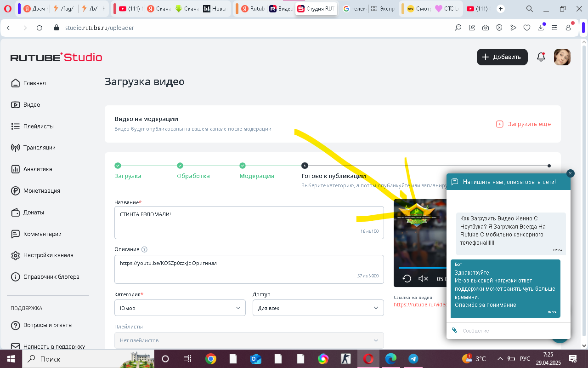The width and height of the screenshot is (588, 368).
Task: Click the Настройки канала gear icon
Action: point(15,255)
